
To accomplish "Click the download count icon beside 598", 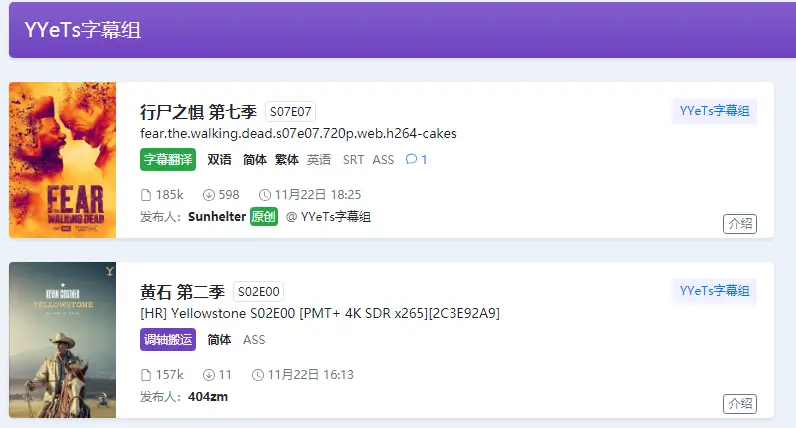I will point(208,195).
